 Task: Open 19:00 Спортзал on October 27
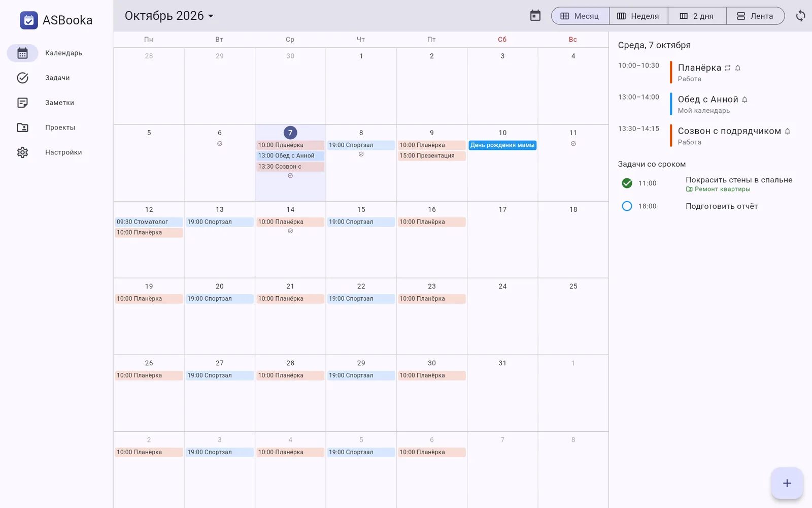(219, 375)
